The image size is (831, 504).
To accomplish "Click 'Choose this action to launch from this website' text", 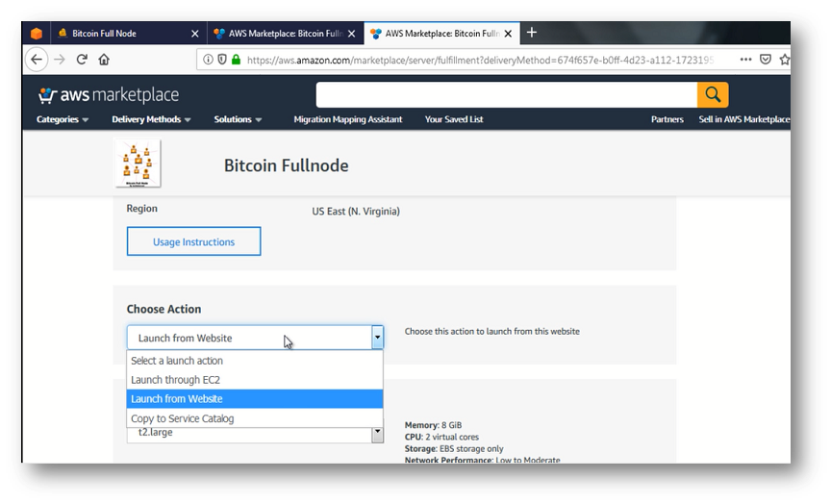I will [491, 331].
